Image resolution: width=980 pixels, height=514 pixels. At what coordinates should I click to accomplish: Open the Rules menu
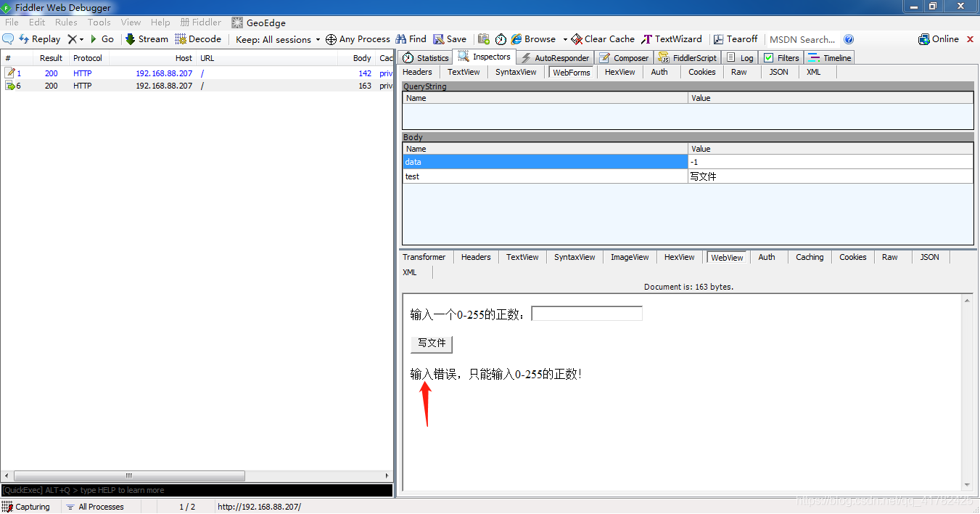[x=66, y=23]
